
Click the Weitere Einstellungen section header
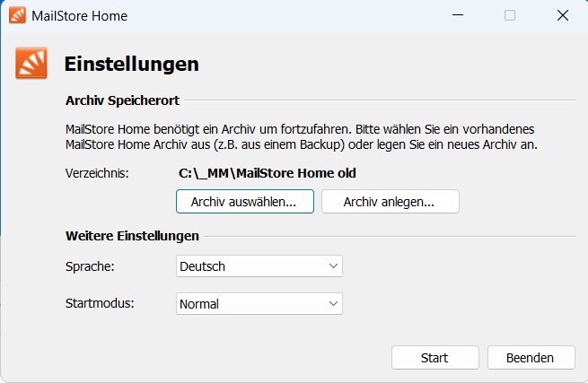[x=132, y=236]
